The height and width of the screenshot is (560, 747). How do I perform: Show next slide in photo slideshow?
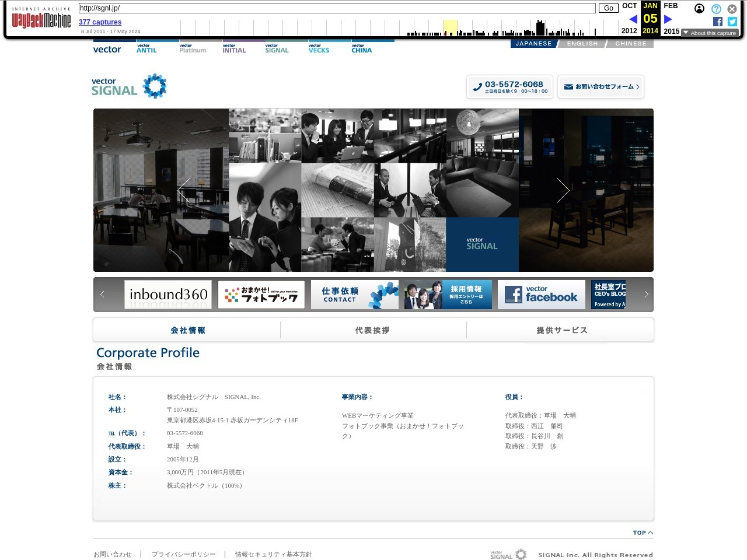coord(563,190)
